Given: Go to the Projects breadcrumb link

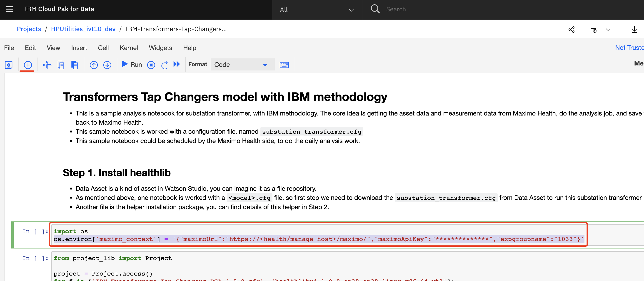Looking at the screenshot, I should click(x=29, y=29).
